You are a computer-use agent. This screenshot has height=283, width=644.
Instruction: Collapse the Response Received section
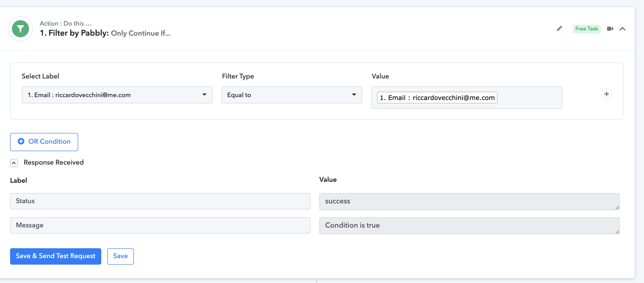pyautogui.click(x=14, y=163)
